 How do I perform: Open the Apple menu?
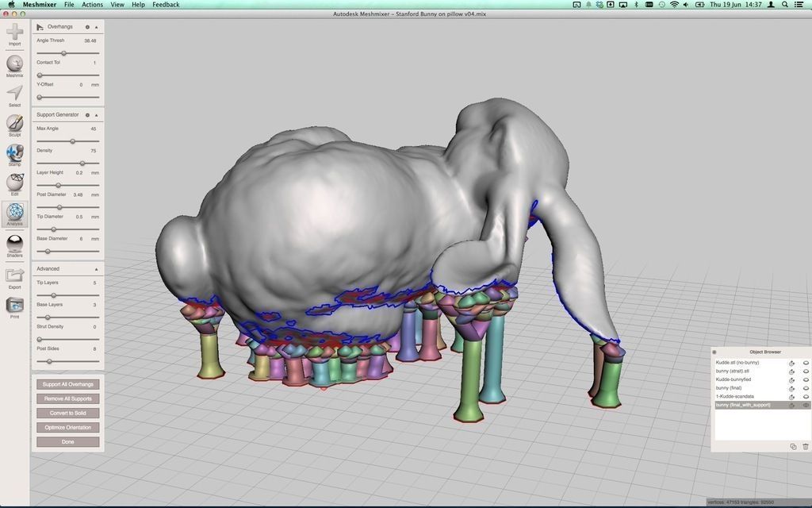click(11, 4)
